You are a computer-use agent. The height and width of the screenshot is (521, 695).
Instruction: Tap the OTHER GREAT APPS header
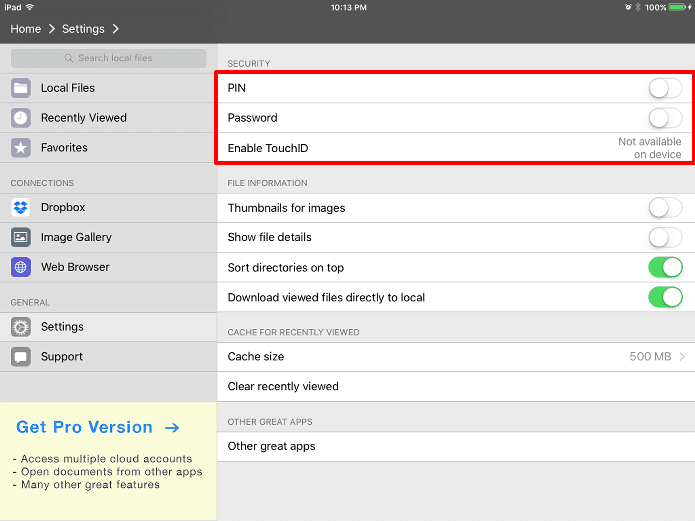[x=270, y=422]
